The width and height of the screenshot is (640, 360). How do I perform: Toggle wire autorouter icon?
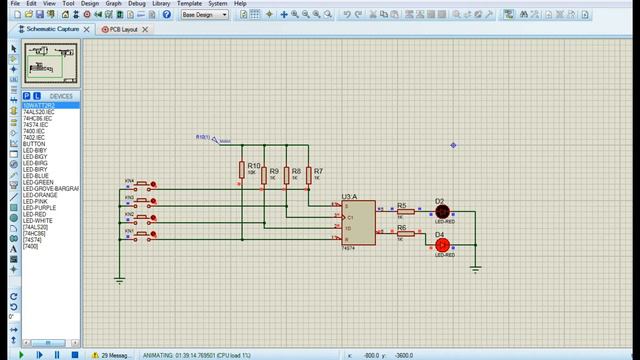(x=508, y=15)
